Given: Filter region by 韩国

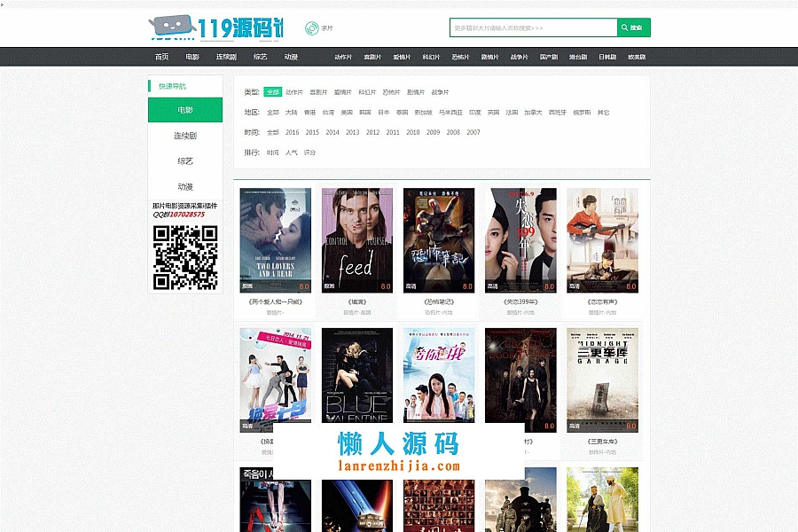Looking at the screenshot, I should [x=365, y=113].
